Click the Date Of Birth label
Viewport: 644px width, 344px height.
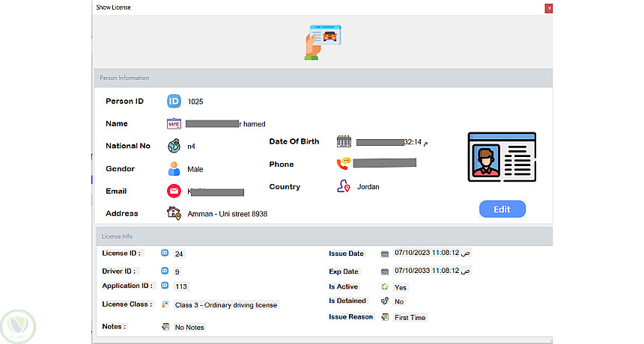point(294,141)
